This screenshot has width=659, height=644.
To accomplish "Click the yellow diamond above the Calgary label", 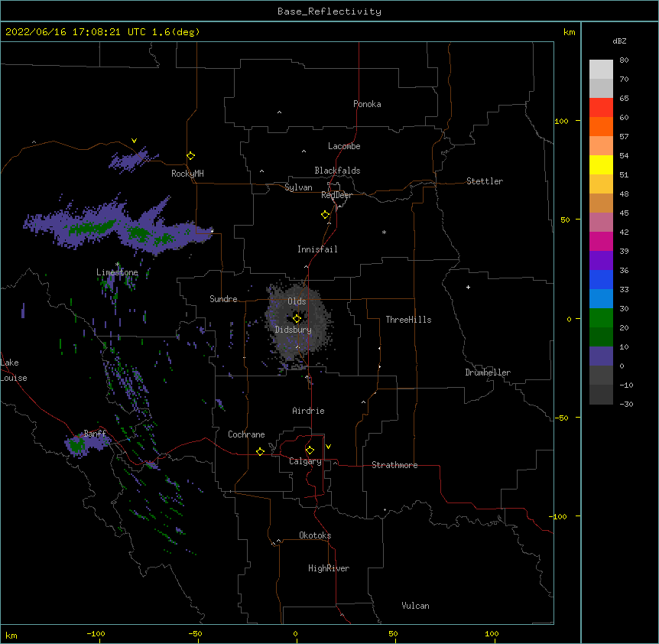I will [x=310, y=450].
